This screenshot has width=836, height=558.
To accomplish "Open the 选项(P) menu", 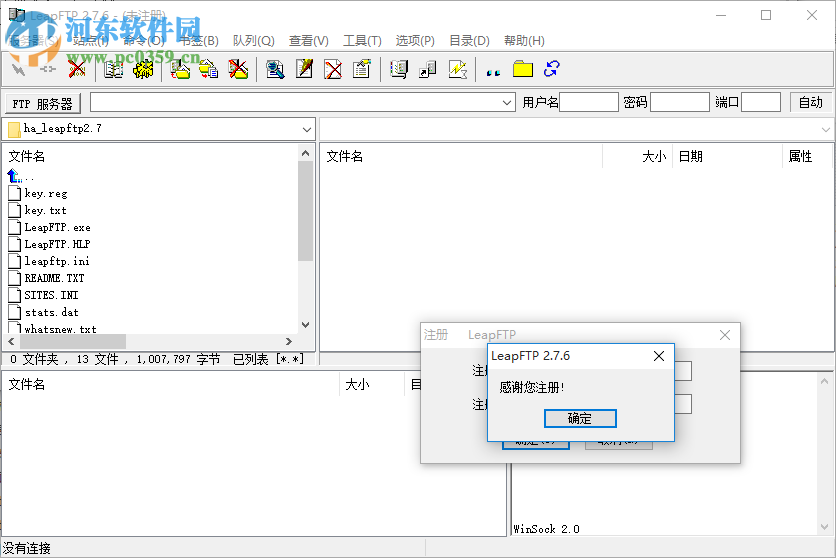I will (415, 41).
